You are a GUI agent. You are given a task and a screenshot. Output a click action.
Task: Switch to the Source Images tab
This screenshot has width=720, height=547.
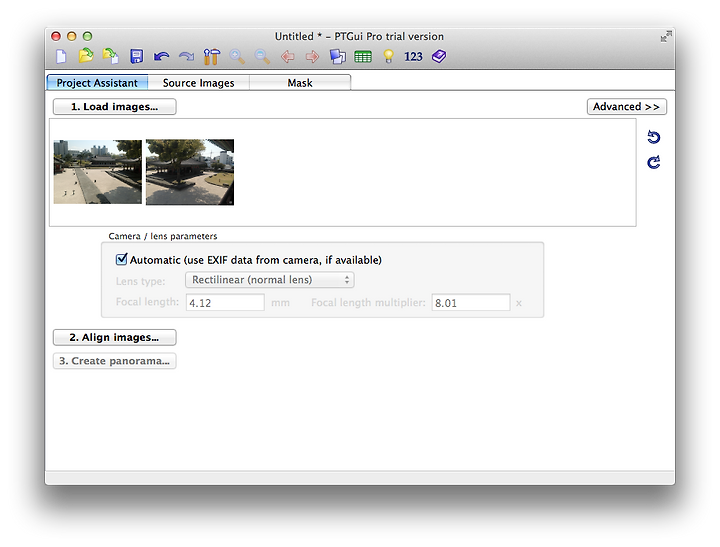(198, 83)
